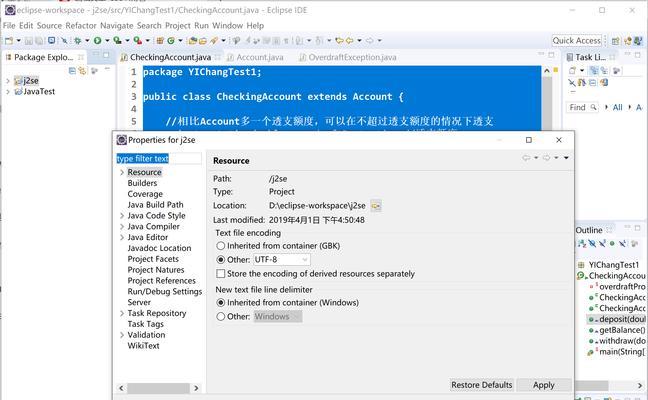
Task: Click the properties tree horizontal scrollbar right arrow
Action: click(196, 388)
